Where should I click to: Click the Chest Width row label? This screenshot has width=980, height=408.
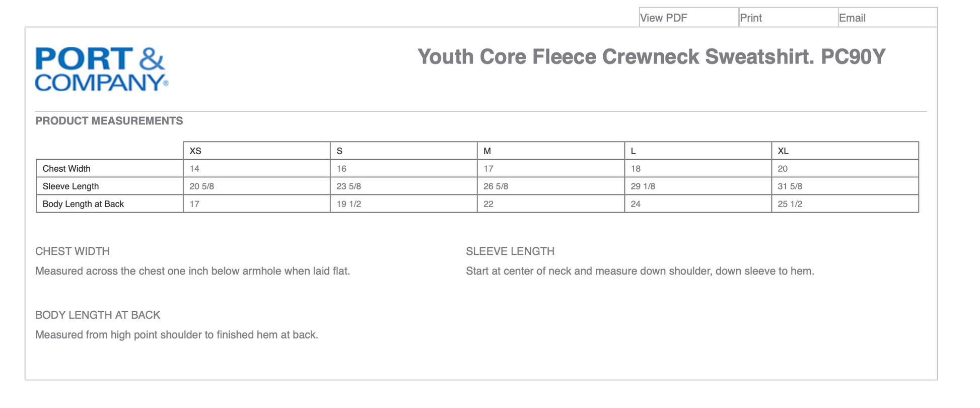[x=66, y=169]
